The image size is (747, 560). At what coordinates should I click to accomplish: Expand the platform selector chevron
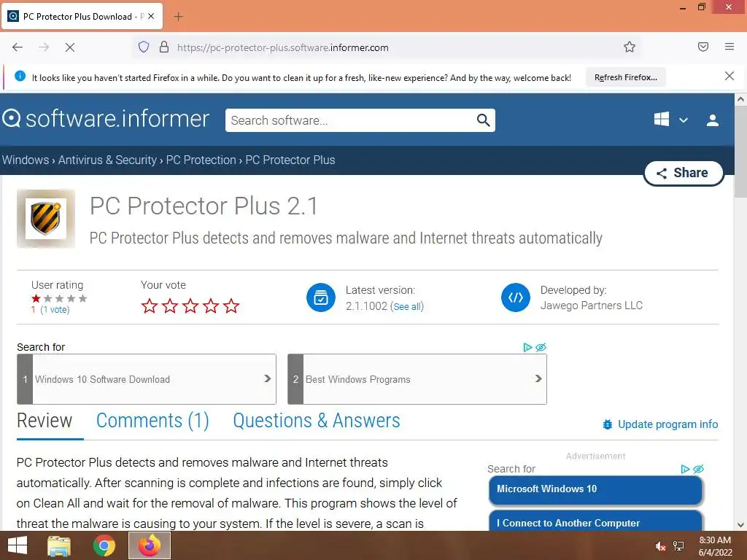tap(683, 120)
